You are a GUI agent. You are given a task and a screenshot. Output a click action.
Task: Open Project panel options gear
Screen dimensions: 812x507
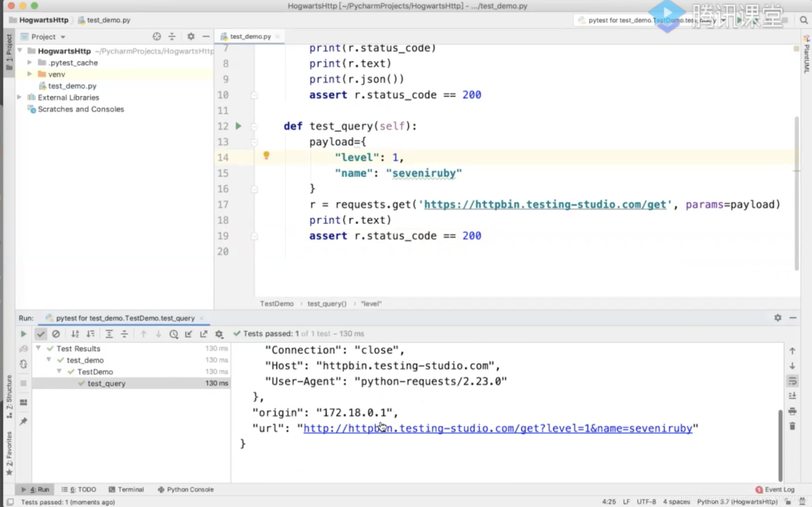coord(191,37)
